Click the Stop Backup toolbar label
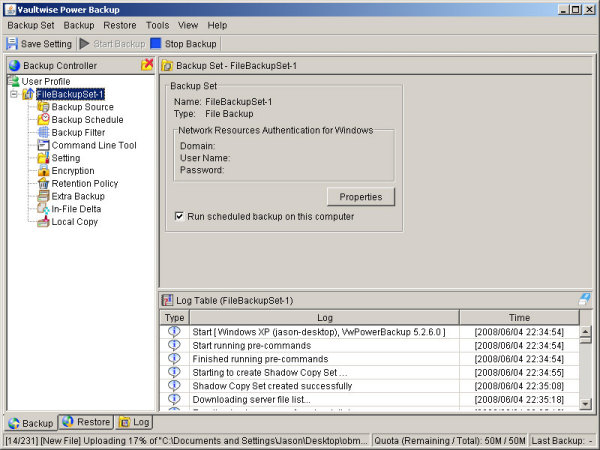The image size is (600, 450). tap(191, 44)
